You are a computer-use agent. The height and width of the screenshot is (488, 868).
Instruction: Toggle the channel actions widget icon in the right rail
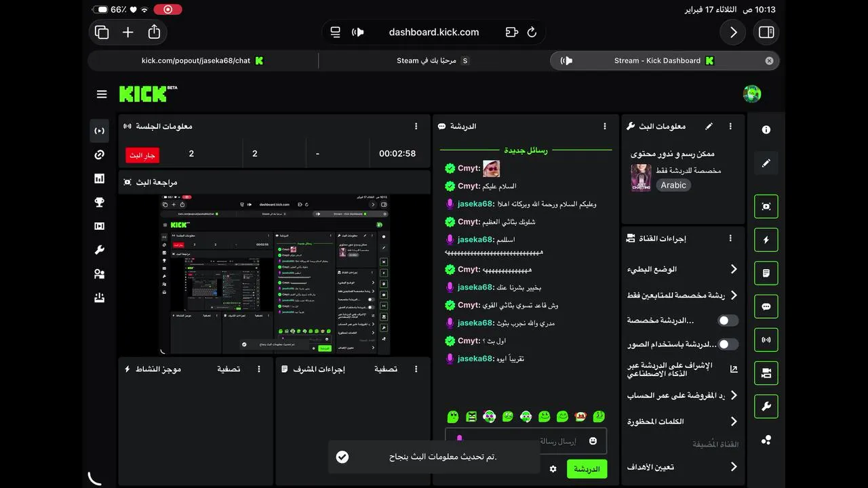tap(766, 373)
